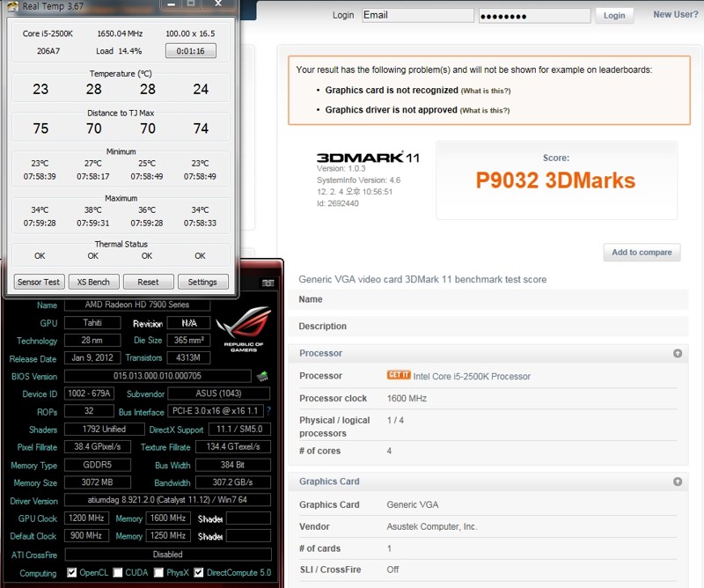The height and width of the screenshot is (588, 704).
Task: Click the Die Size 365 mm² value
Action: pyautogui.click(x=188, y=340)
